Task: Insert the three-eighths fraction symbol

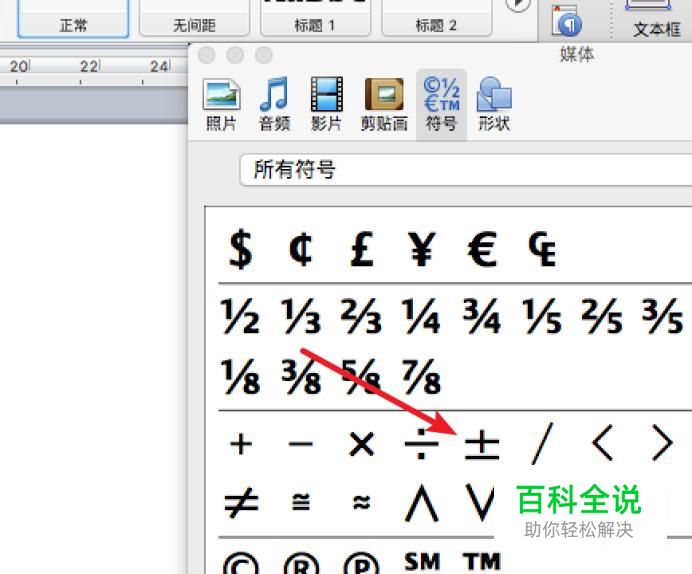Action: pyautogui.click(x=301, y=376)
